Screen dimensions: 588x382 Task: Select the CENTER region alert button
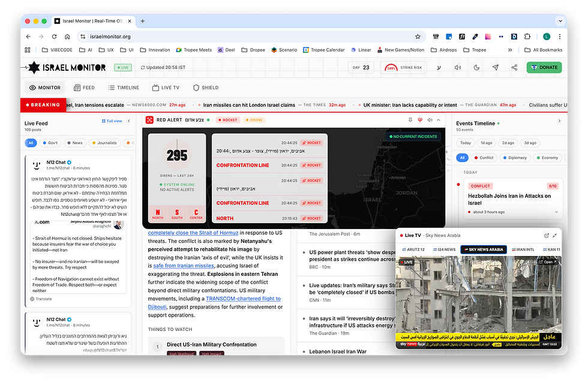[196, 214]
